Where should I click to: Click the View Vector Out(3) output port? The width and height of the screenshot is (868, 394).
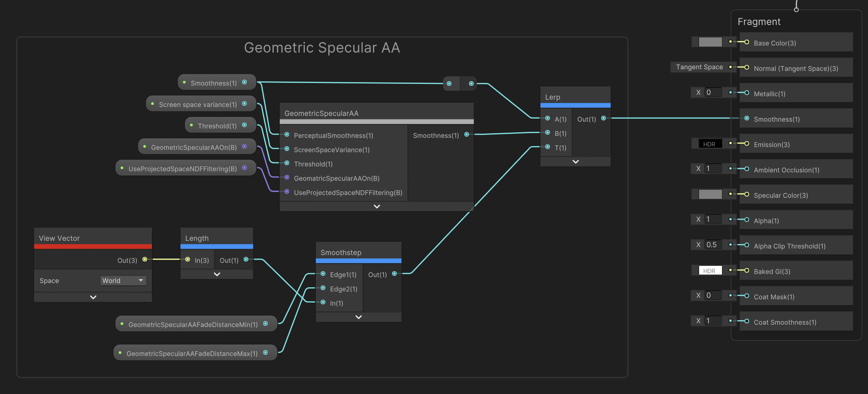145,259
